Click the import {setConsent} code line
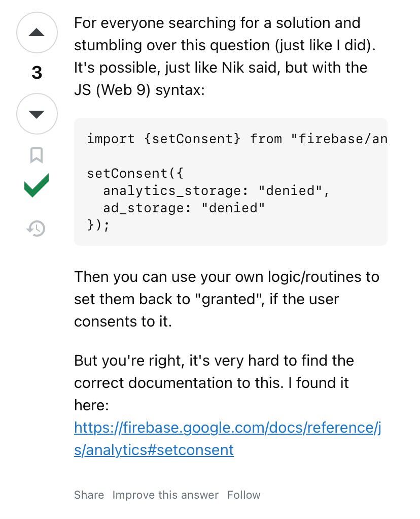The width and height of the screenshot is (420, 519). pos(236,139)
